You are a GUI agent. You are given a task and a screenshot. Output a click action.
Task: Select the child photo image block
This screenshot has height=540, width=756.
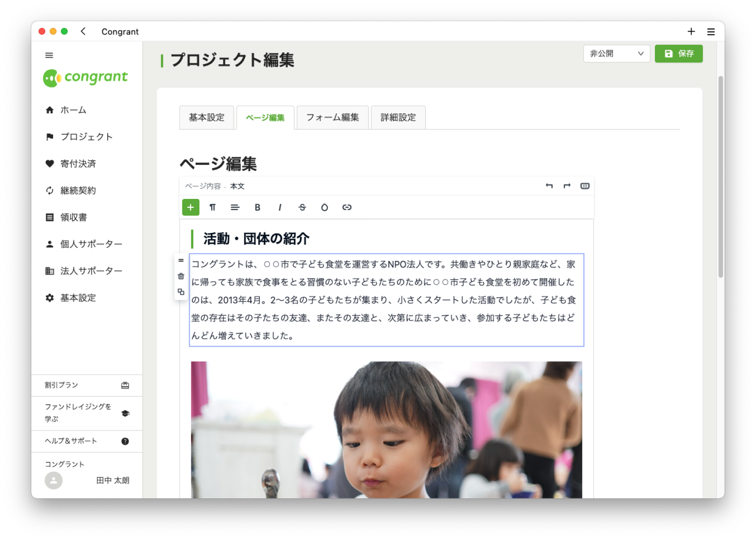click(387, 430)
